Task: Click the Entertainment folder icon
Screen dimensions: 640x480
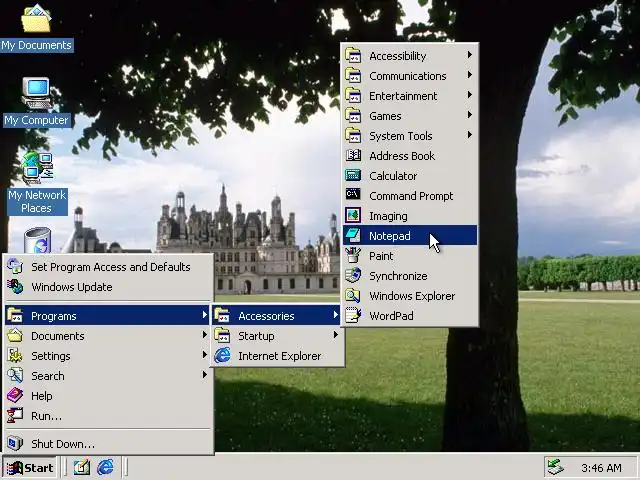Action: point(353,95)
